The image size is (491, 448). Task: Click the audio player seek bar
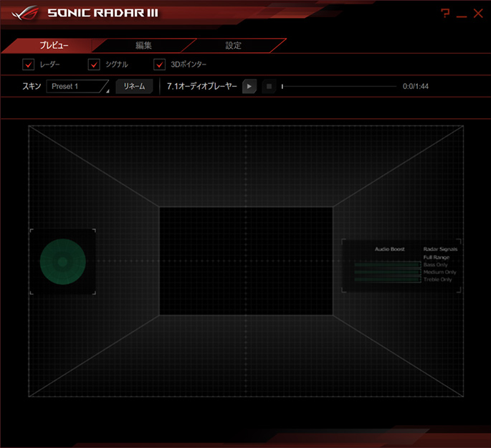coord(339,87)
